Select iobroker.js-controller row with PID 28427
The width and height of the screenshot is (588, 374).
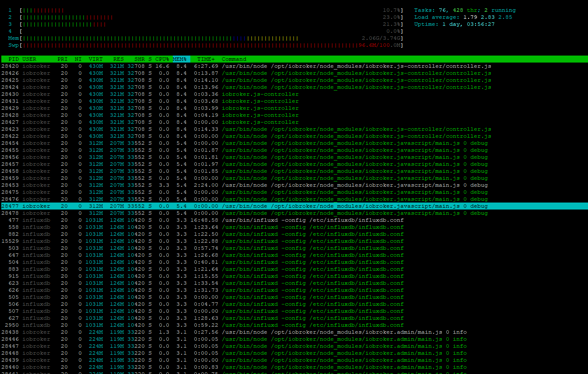click(x=294, y=122)
